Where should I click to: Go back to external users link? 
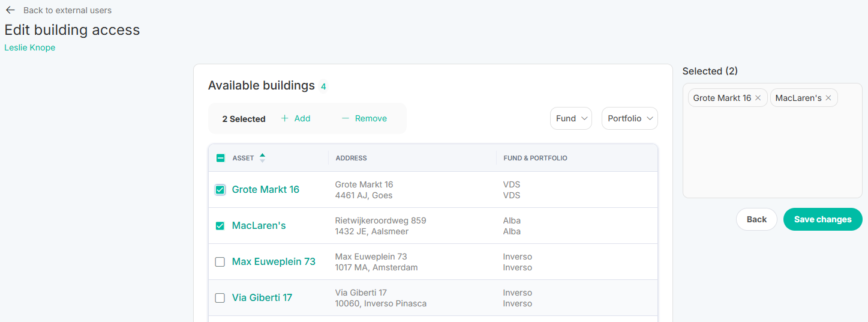tap(67, 10)
